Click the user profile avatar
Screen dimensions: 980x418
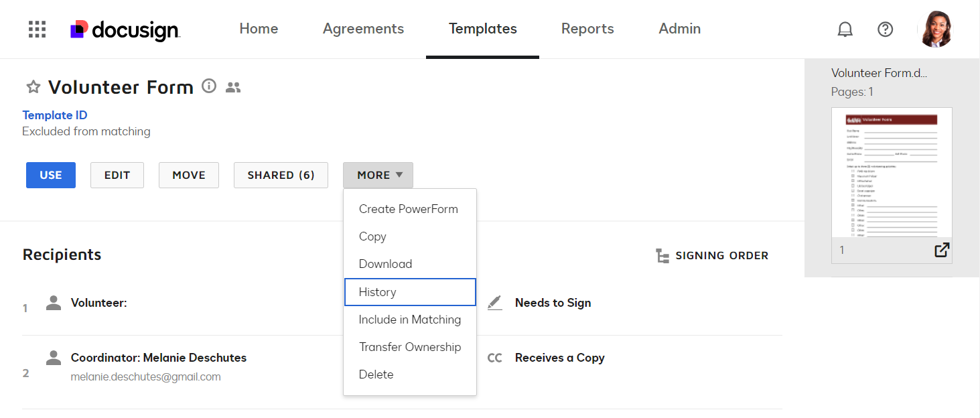[x=936, y=29]
